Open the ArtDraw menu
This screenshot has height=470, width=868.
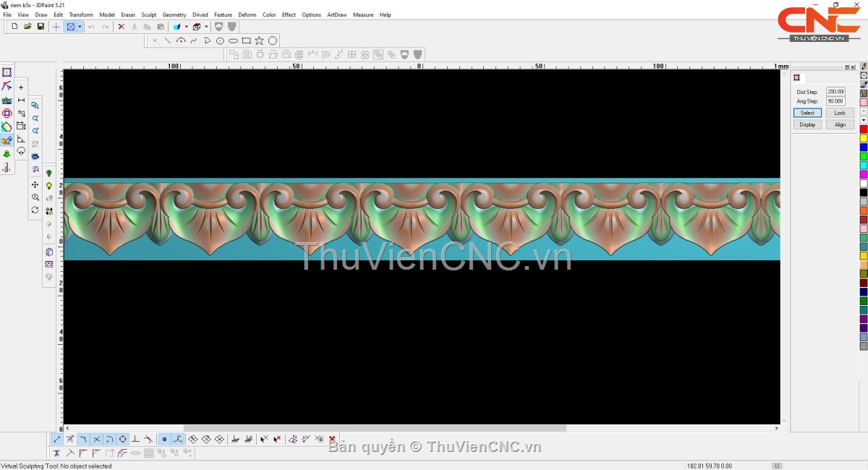click(x=336, y=14)
